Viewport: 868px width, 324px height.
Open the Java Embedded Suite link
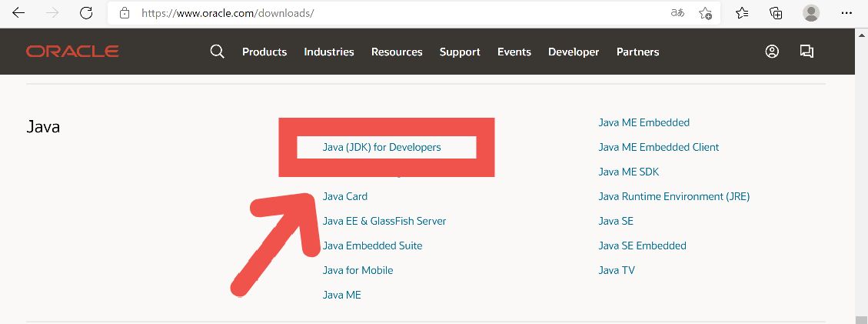[373, 246]
